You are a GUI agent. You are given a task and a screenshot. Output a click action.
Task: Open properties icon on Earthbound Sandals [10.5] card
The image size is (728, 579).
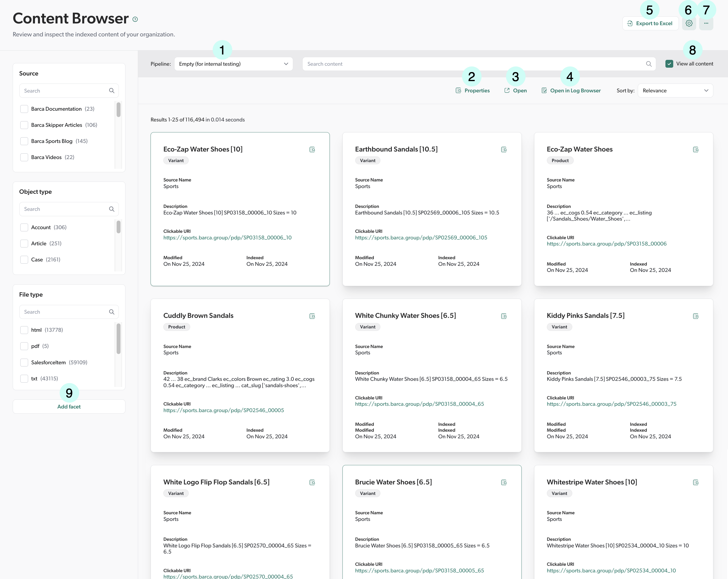(504, 150)
